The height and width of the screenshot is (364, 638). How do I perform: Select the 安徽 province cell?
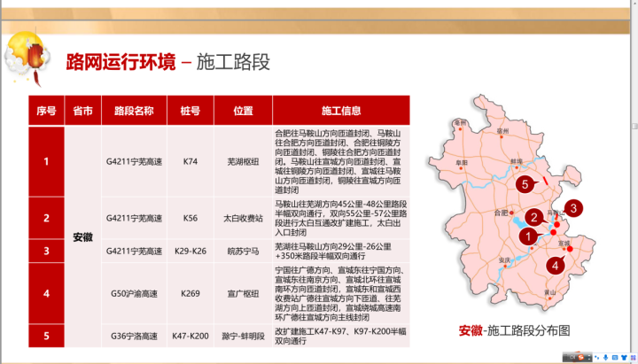[82, 237]
